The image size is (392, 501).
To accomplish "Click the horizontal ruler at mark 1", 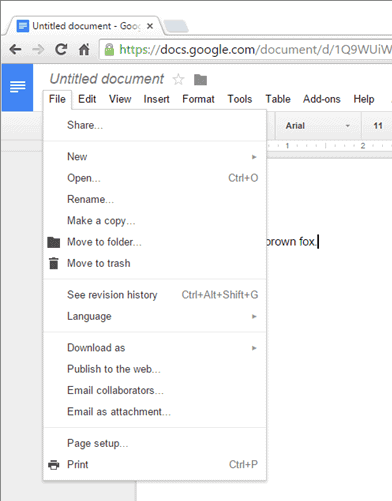I will [287, 146].
